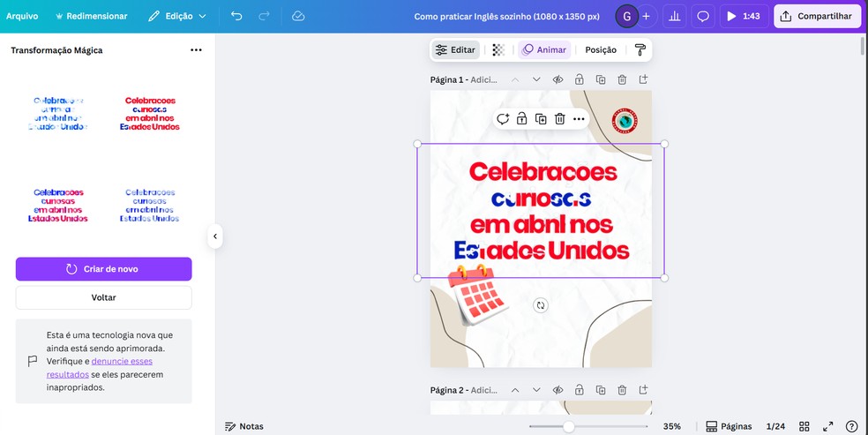Click the Compartilhar button

(817, 16)
